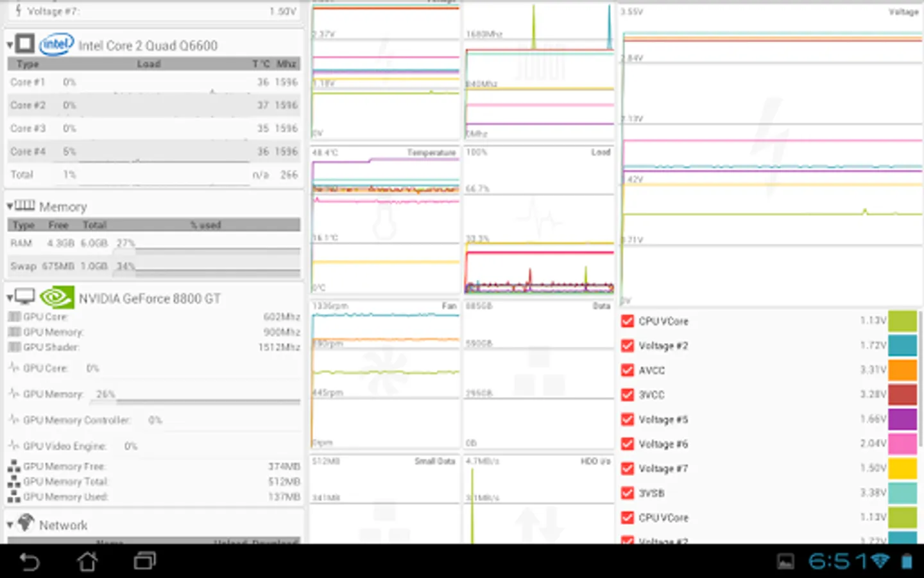Viewport: 924px width, 578px height.
Task: Open the HDD I/O graph
Action: pyautogui.click(x=538, y=499)
